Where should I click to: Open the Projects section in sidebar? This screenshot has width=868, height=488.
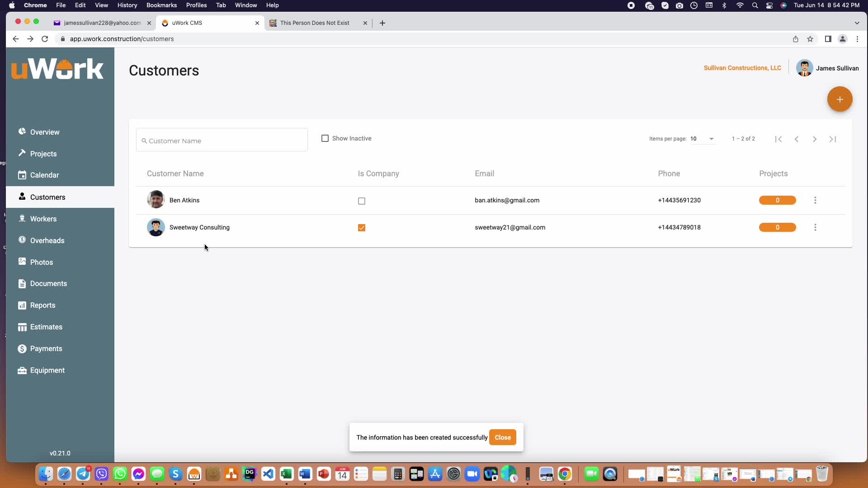tap(43, 154)
